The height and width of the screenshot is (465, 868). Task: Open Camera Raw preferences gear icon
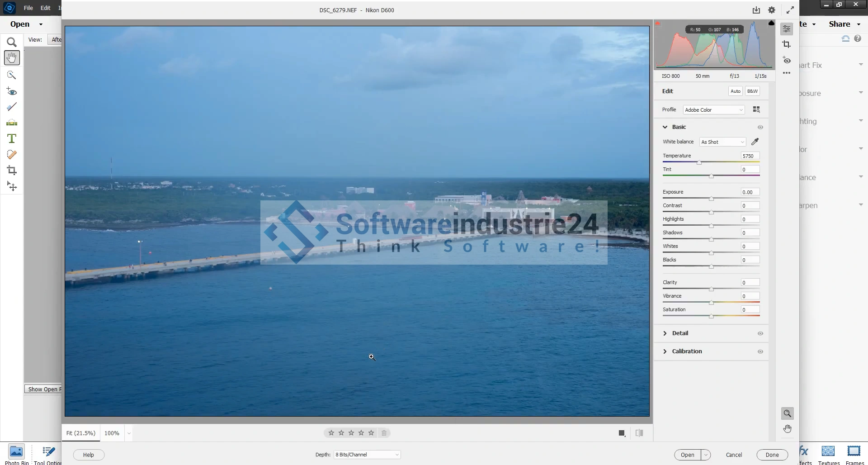[x=772, y=10]
